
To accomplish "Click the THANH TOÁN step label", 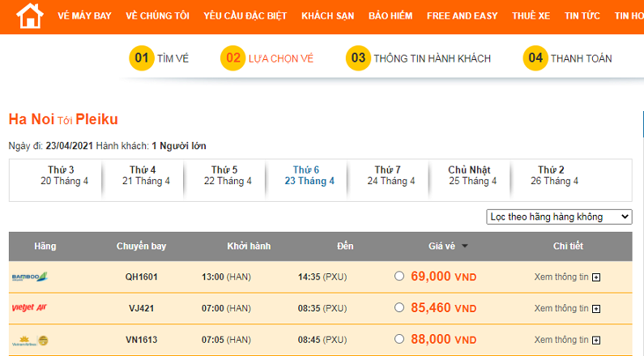I will [581, 58].
